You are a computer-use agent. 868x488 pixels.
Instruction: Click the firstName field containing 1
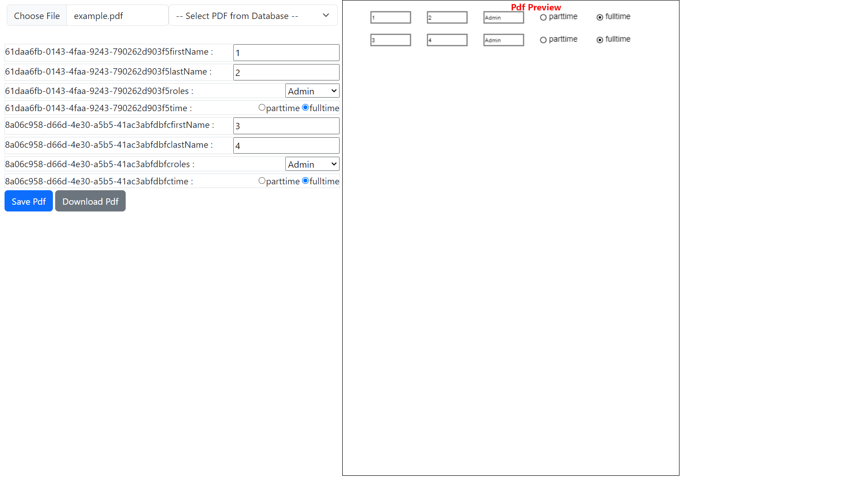(x=286, y=52)
